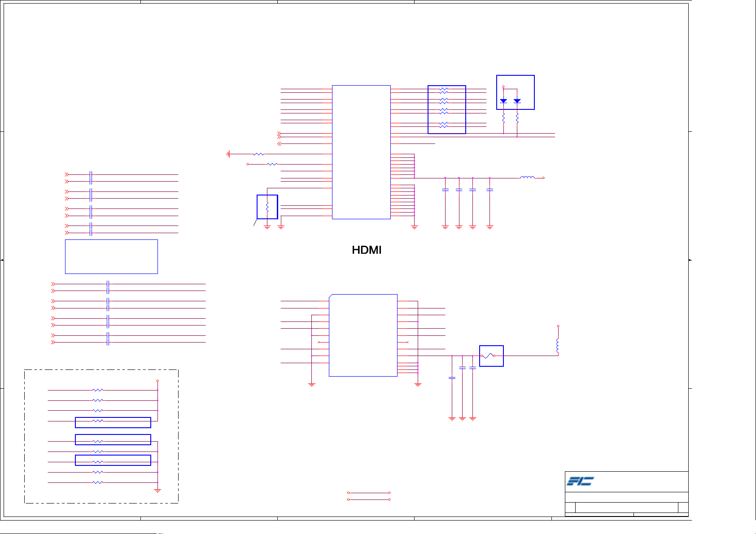
Task: Select the empty blue note box
Action: coord(111,256)
